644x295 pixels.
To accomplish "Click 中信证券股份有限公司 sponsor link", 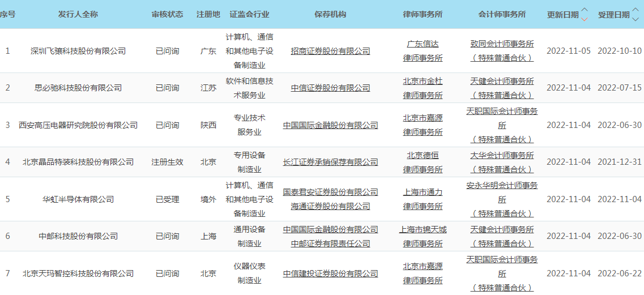I will [x=330, y=88].
